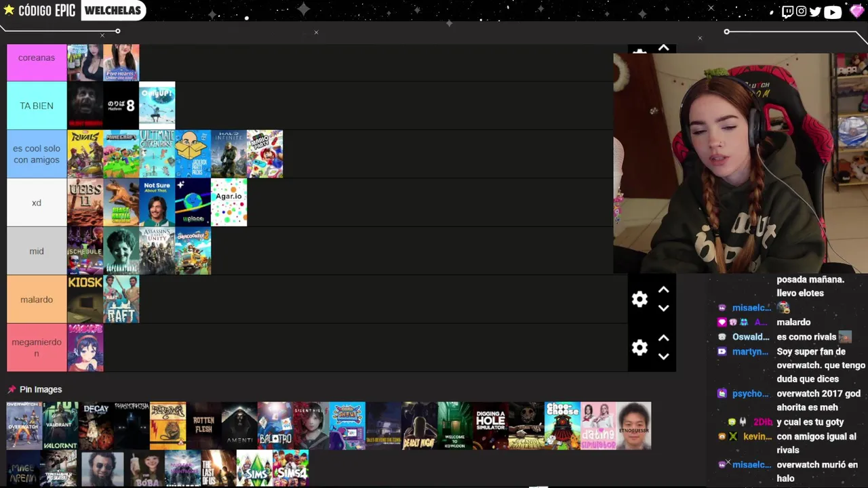Move the megamierdon tier down with its arrow
The width and height of the screenshot is (868, 488).
pyautogui.click(x=663, y=357)
